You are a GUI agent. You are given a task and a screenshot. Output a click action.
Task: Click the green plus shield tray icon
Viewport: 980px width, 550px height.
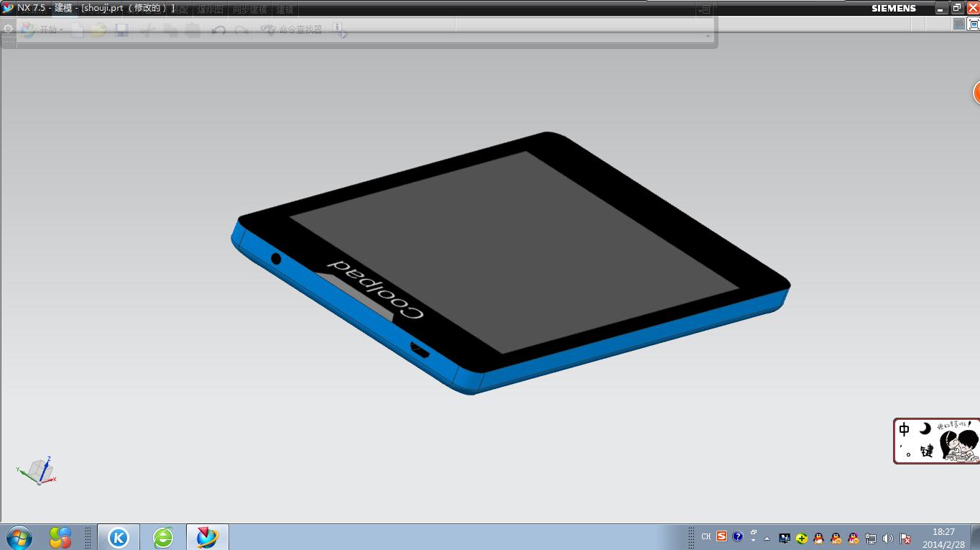tap(802, 538)
